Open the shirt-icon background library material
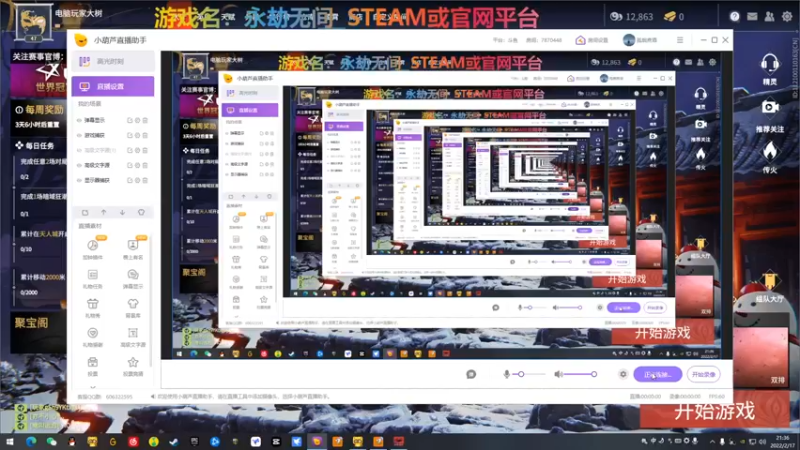The image size is (800, 450). click(133, 308)
